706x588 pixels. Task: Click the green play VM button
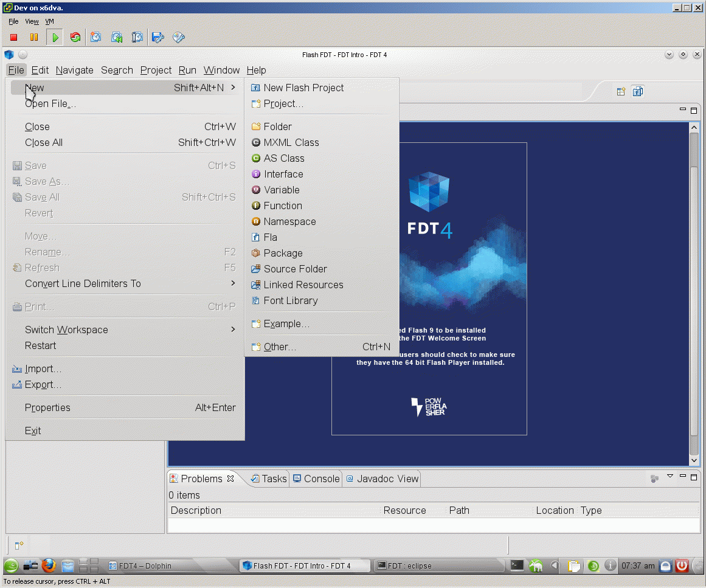[x=55, y=37]
